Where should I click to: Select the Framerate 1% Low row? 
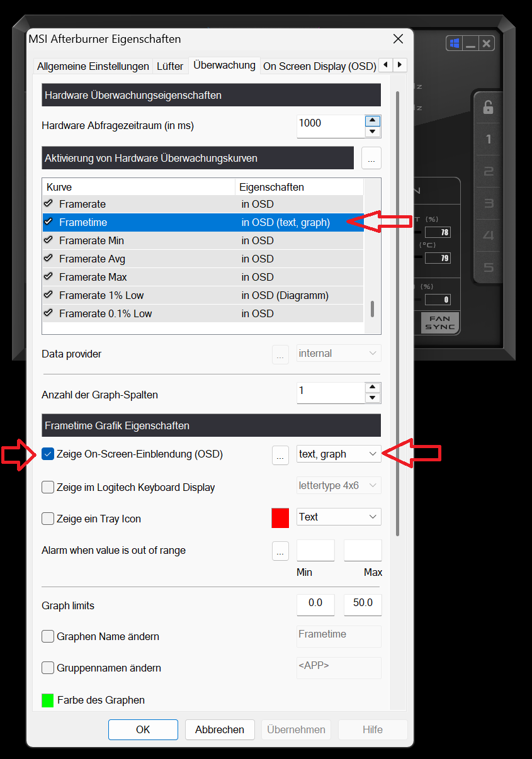(x=203, y=295)
